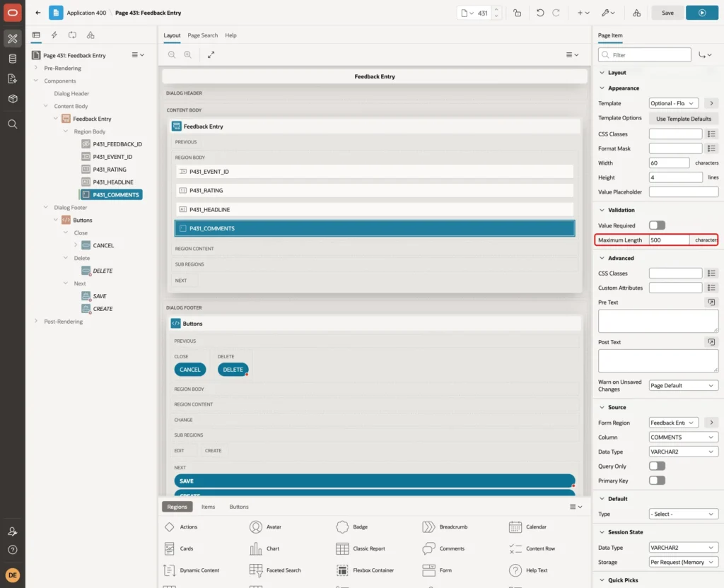Screen dimensions: 724x588
Task: Select P431_RATING in the tree
Action: tap(110, 170)
